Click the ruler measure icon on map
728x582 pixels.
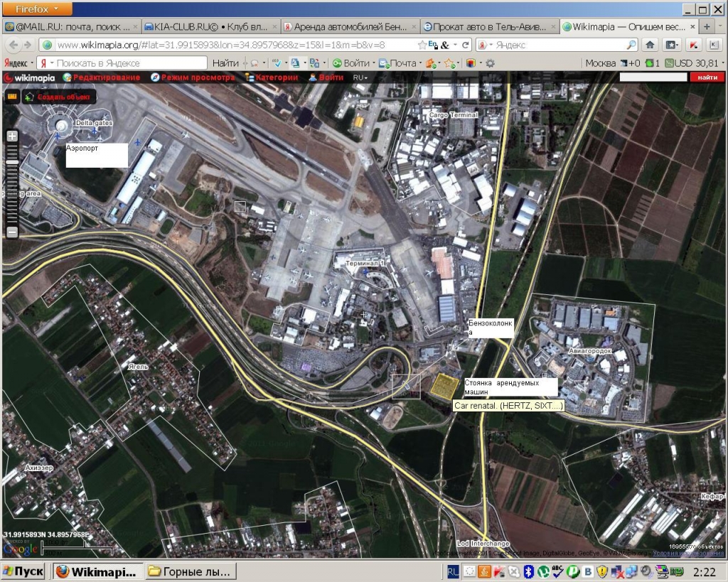click(x=12, y=97)
